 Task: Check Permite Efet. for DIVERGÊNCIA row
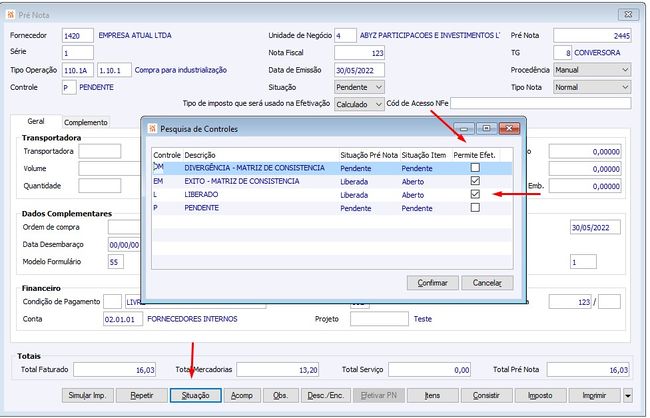tap(475, 168)
